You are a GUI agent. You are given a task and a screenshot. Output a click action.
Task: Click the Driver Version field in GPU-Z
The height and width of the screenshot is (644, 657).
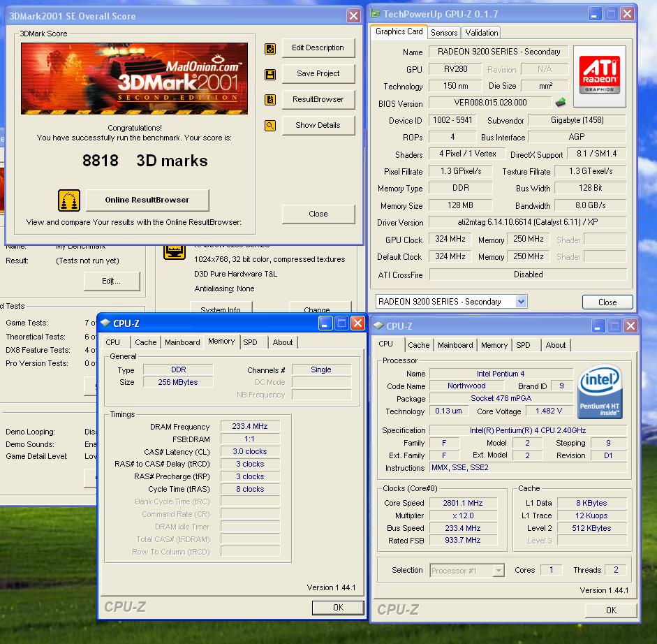528,222
